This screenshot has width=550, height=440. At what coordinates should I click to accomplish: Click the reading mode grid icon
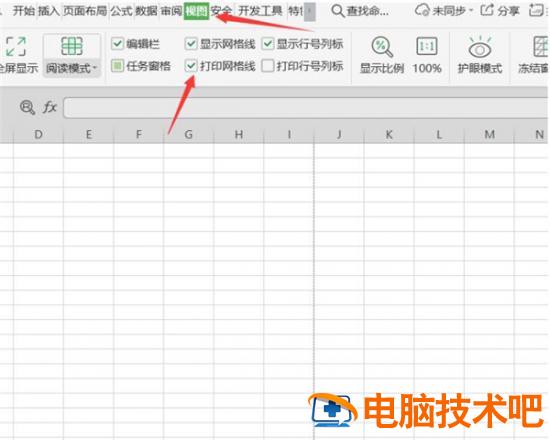(x=72, y=46)
